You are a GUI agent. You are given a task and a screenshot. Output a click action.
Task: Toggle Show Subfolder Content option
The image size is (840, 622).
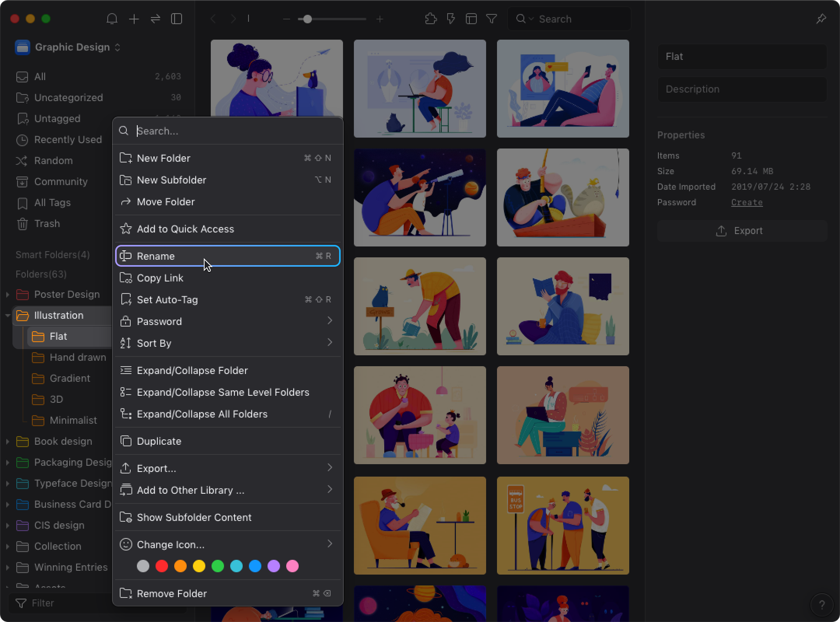tap(194, 517)
